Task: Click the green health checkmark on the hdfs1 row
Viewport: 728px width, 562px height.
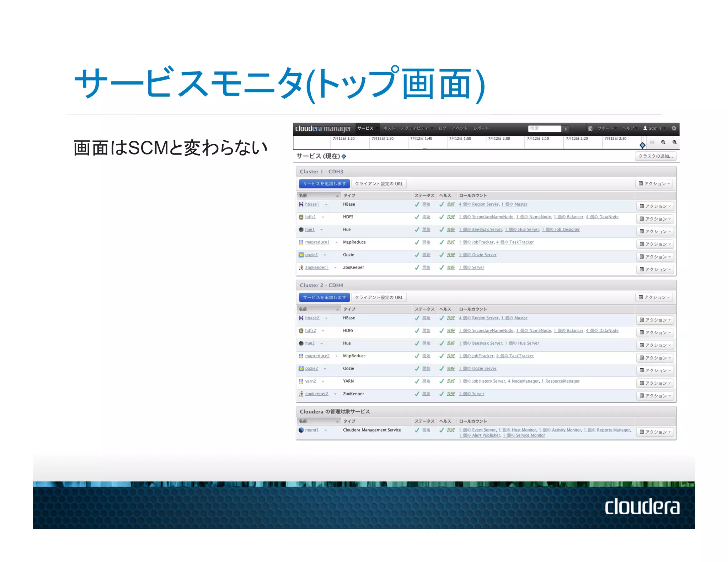Action: [441, 217]
